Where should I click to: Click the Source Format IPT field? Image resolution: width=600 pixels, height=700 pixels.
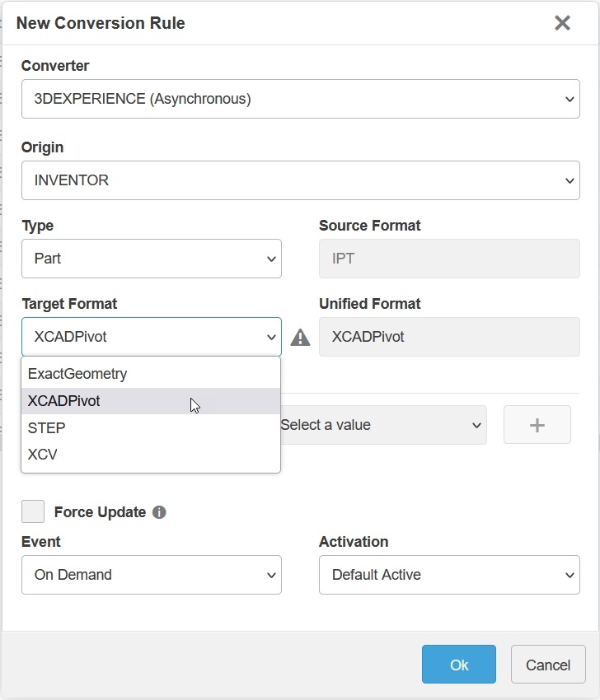click(x=449, y=259)
